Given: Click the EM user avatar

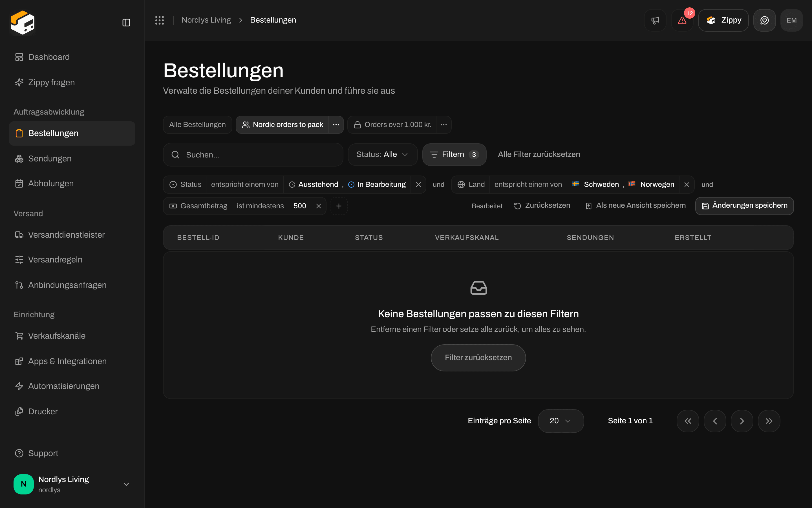Looking at the screenshot, I should coord(791,20).
